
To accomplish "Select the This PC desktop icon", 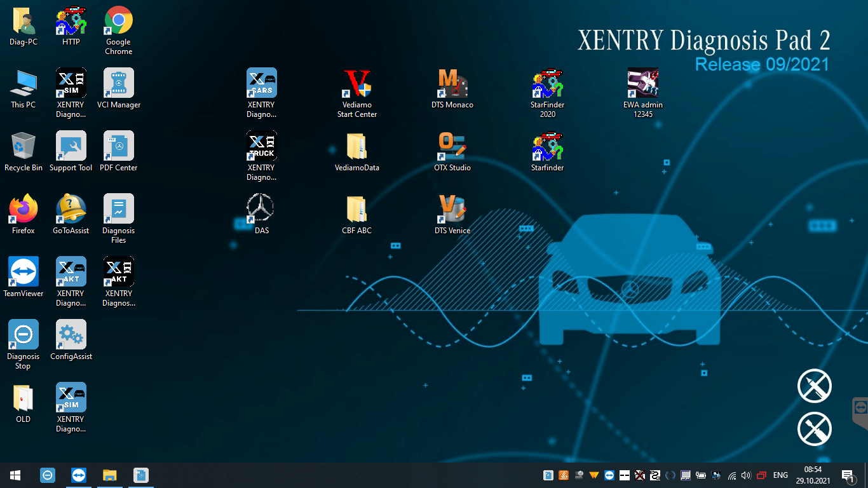I will (x=24, y=89).
